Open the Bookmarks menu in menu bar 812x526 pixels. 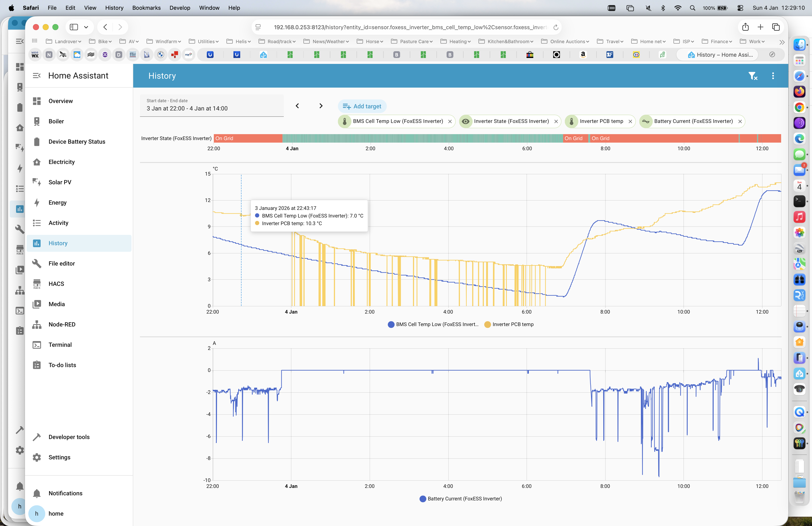pos(146,7)
